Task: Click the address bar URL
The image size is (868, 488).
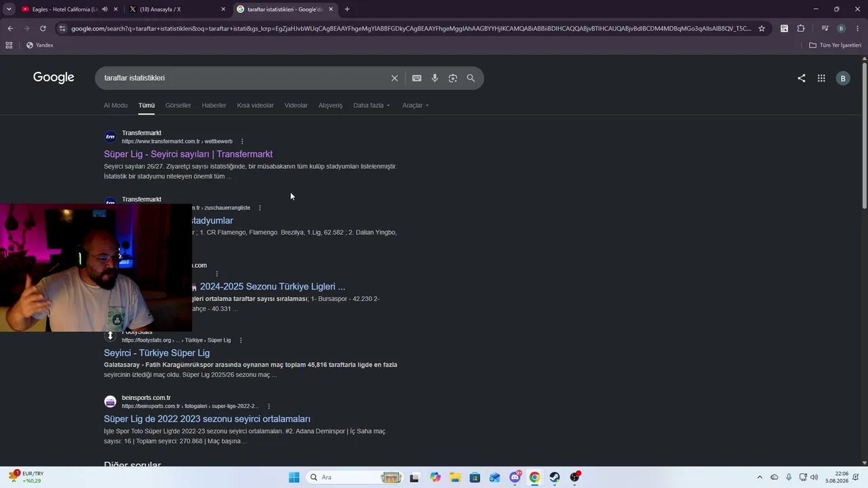Action: pos(411,28)
